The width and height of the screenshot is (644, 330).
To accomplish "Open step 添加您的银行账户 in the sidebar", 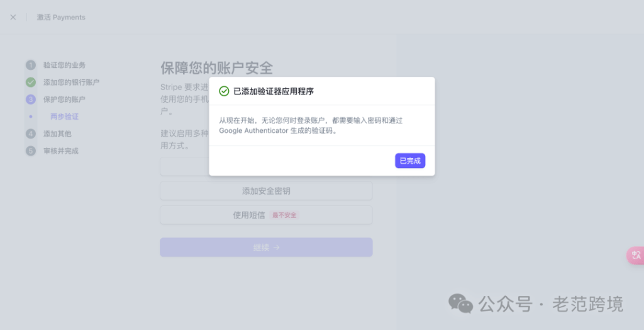I will click(x=72, y=82).
